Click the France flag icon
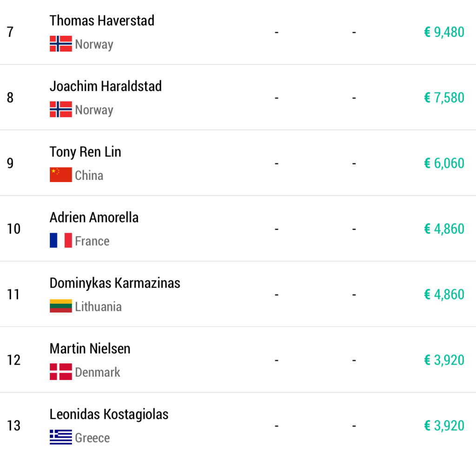This screenshot has height=457, width=476. click(x=61, y=241)
